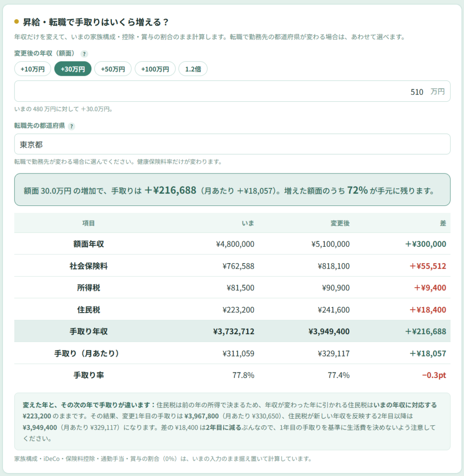Click the 差 column header
Viewport: 464px width, 476px height.
tap(443, 224)
